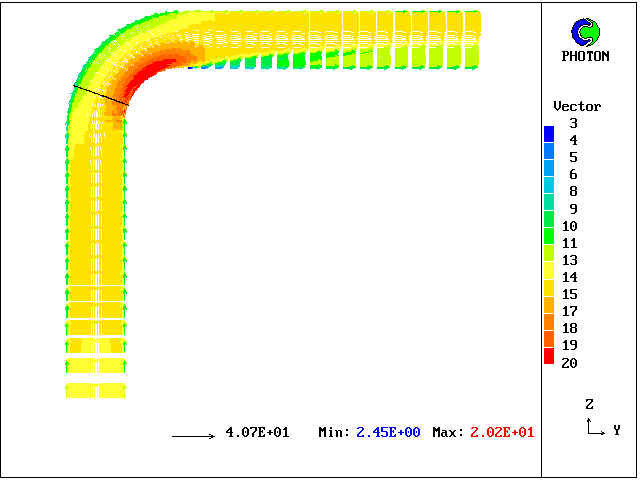640x480 pixels.
Task: Click the Y axis label
Action: [x=617, y=430]
